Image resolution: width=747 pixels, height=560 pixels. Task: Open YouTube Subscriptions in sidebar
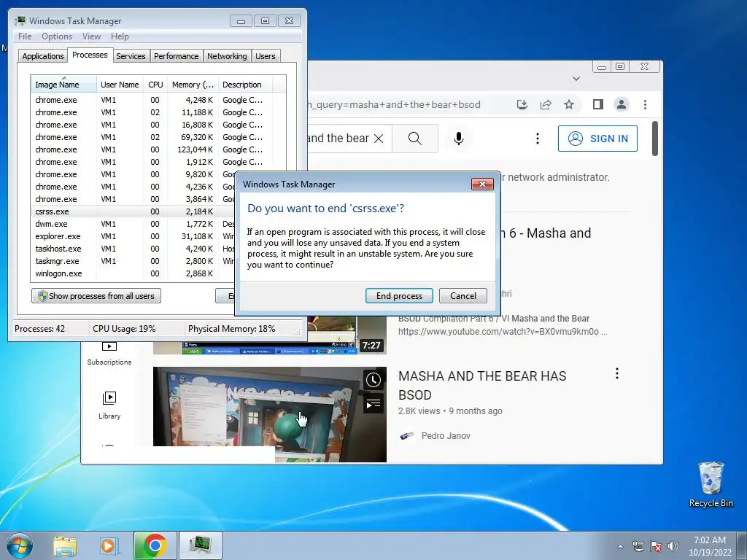[x=109, y=354]
